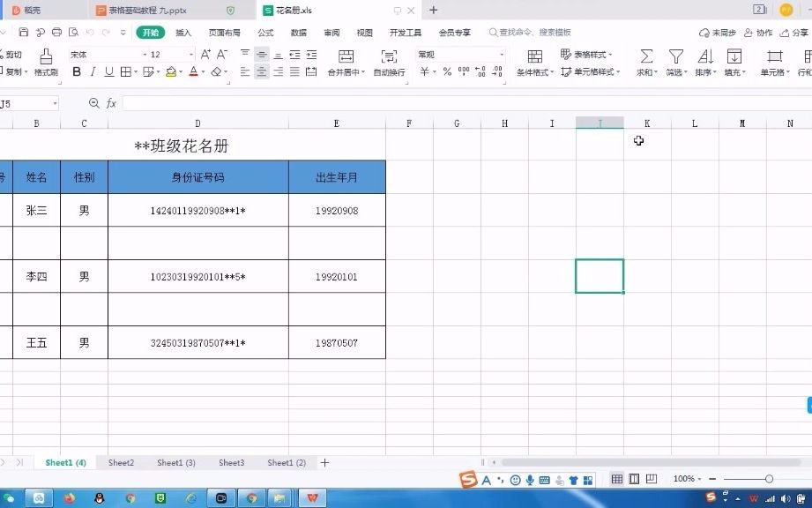Toggle bold formatting on selected cell
The height and width of the screenshot is (508, 812).
coord(77,72)
